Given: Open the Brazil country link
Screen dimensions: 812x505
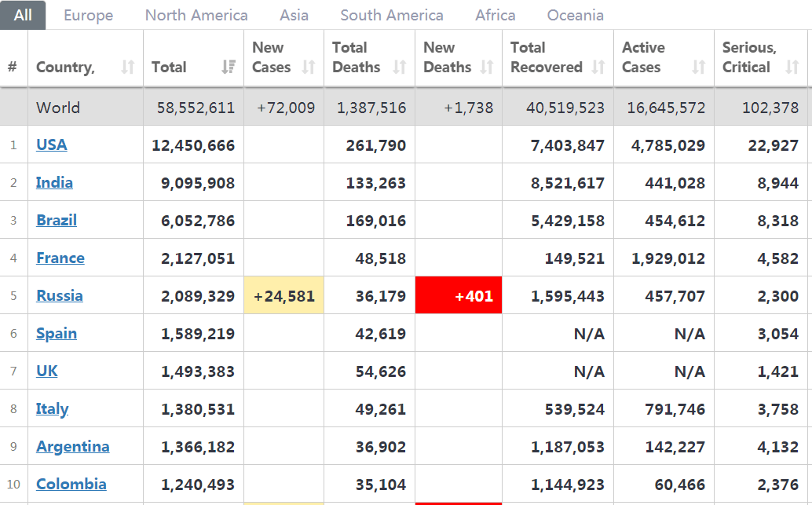Looking at the screenshot, I should [57, 220].
